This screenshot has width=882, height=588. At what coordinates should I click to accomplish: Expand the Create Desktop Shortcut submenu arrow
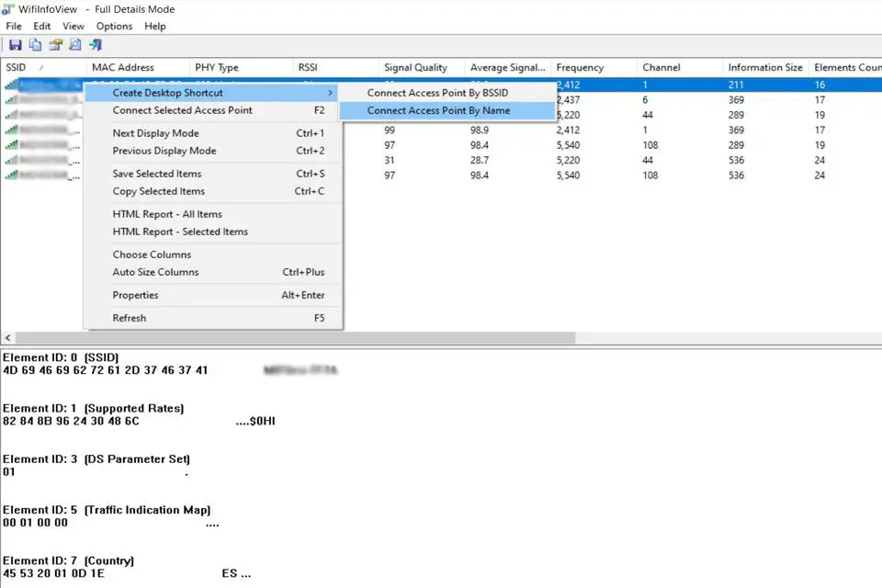pos(330,93)
